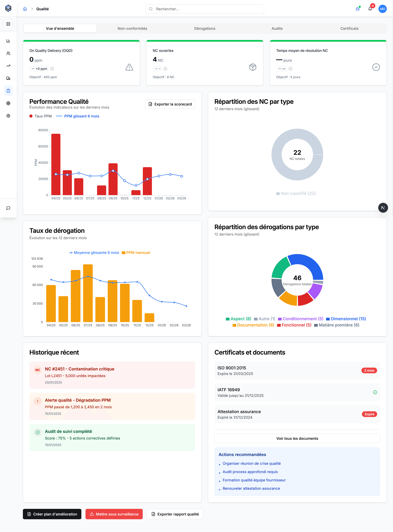Click Voir tous les documents
Image resolution: width=393 pixels, height=532 pixels.
pos(297,438)
